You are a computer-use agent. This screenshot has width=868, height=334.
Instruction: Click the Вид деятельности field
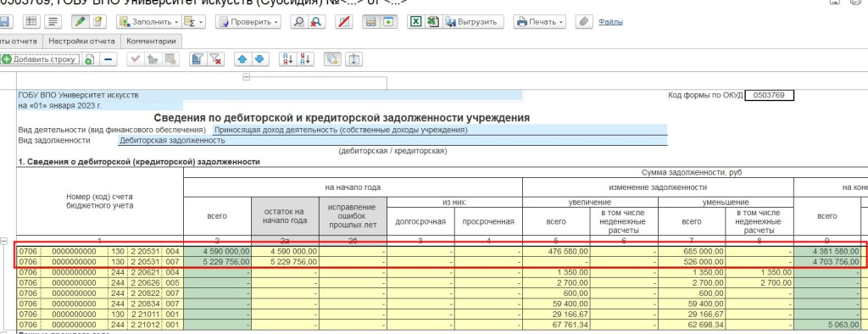pos(440,131)
